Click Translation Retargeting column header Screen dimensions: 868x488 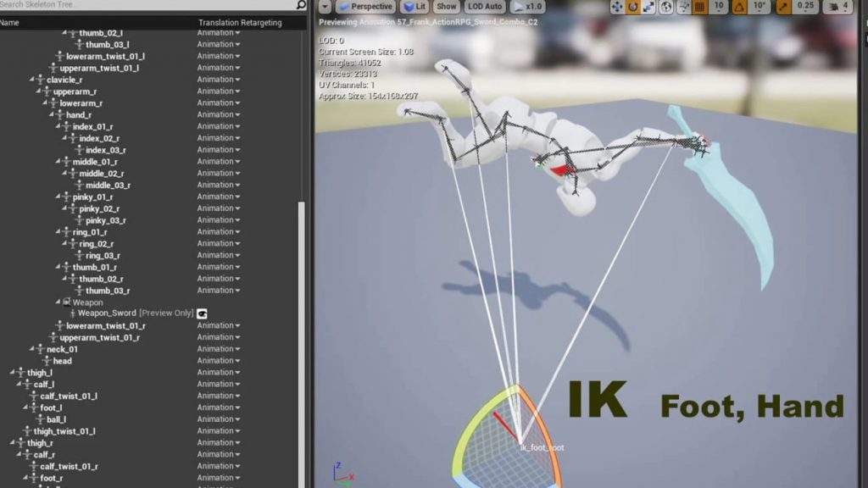(240, 23)
